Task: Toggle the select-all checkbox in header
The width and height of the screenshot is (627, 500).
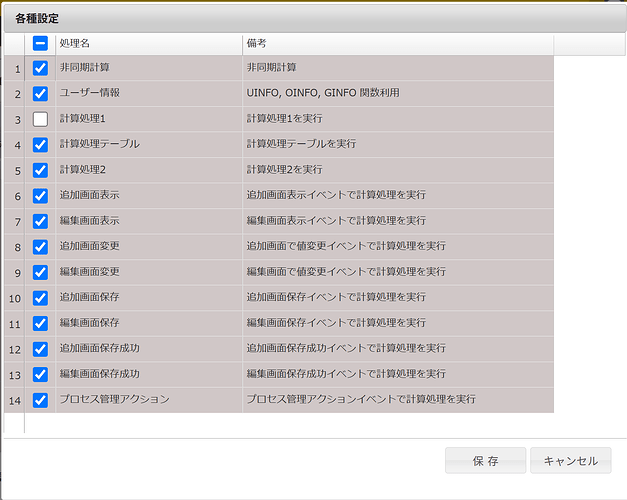Action: [40, 44]
